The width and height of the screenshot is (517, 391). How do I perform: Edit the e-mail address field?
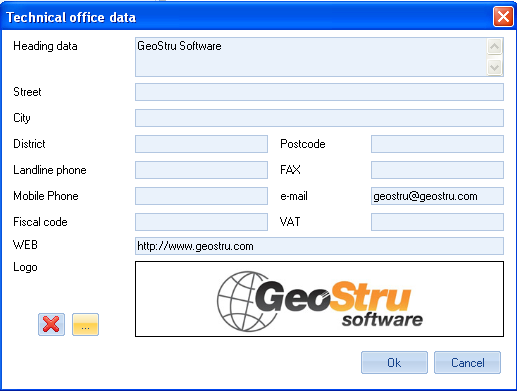(437, 196)
